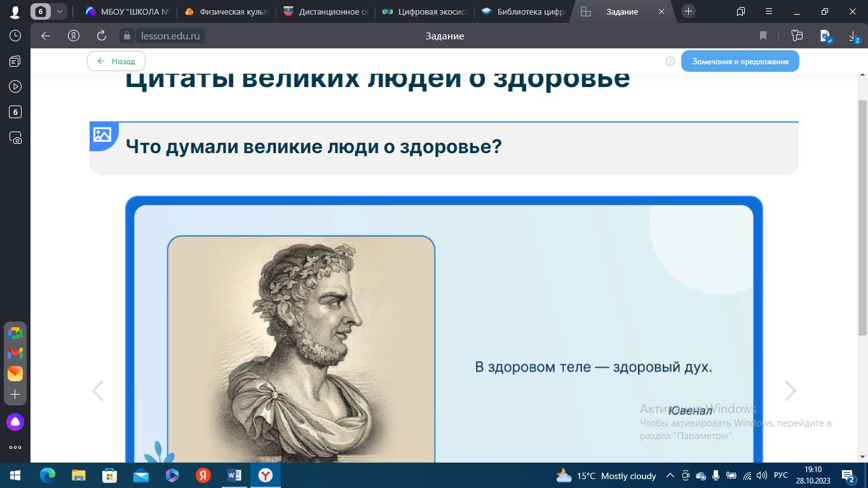Go to previous quote slide arrow
Screen dimensions: 868x488
pyautogui.click(x=97, y=391)
